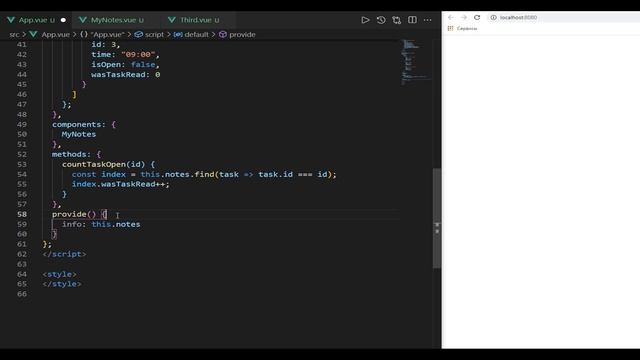Click the Vue icon on Third.vue tab
The image size is (640, 360).
click(x=172, y=20)
